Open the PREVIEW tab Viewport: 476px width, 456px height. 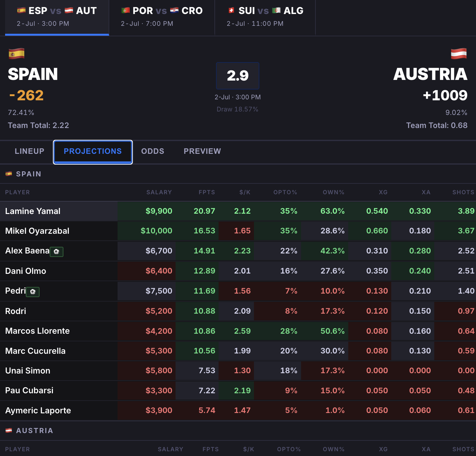(202, 151)
